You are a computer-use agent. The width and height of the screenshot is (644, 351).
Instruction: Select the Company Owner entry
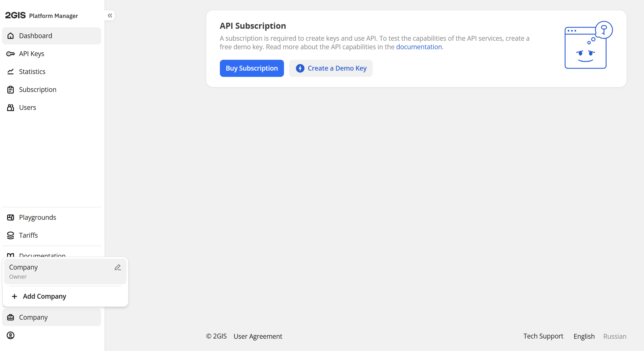point(57,272)
